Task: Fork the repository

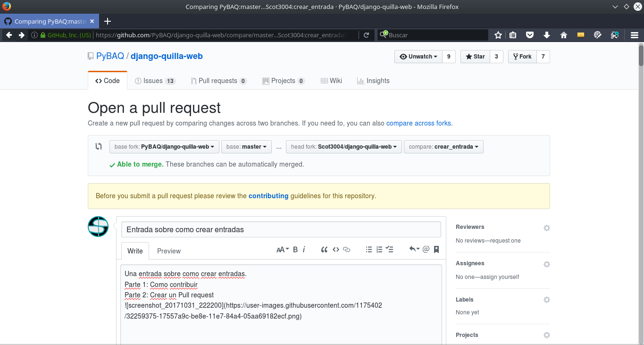Action: click(x=522, y=57)
